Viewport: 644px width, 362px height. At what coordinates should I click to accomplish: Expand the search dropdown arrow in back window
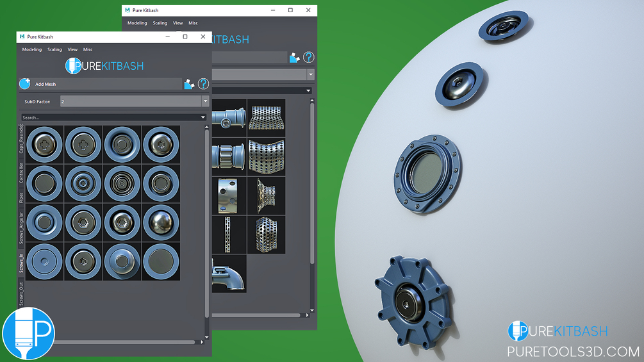(308, 90)
